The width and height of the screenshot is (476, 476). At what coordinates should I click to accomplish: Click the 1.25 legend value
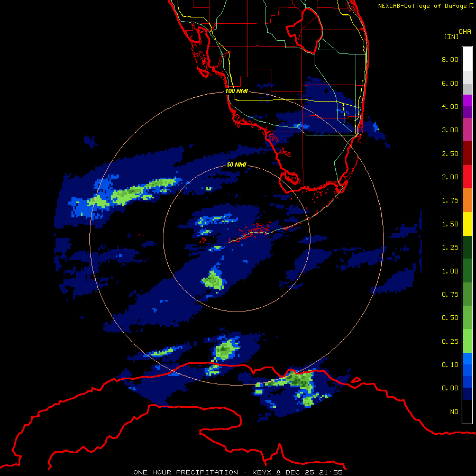pos(450,248)
